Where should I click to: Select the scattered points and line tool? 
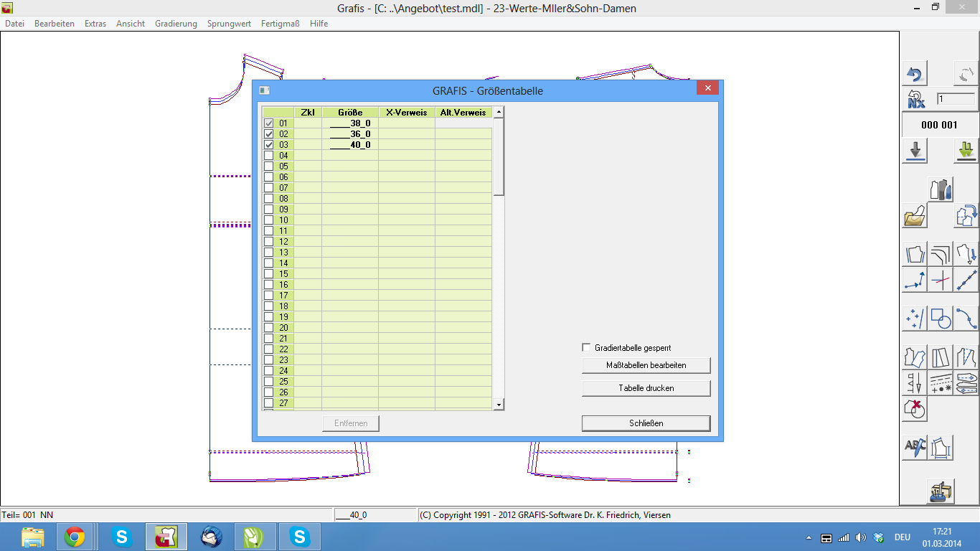(x=915, y=318)
